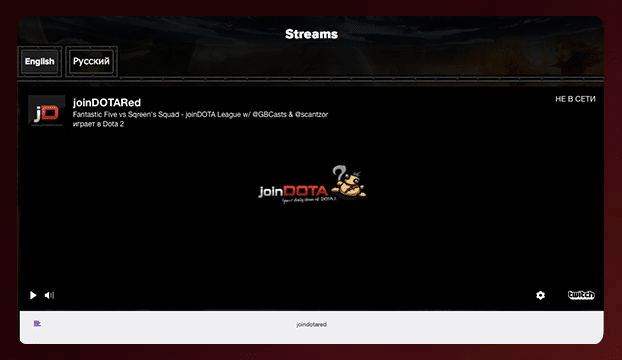Click the joinDOTA logo in the video
Viewport: 622px width, 360px height.
(x=312, y=184)
